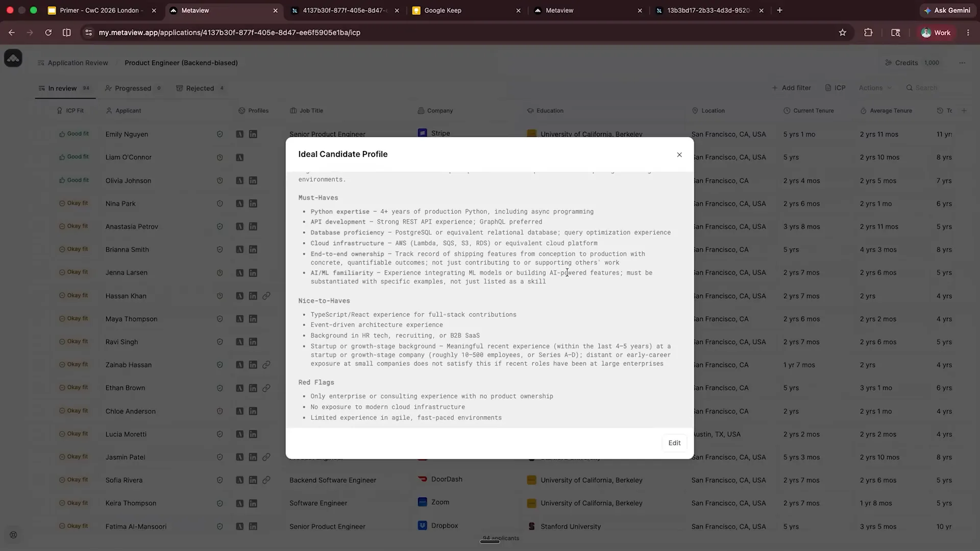Open Zainab Hassan's link attachment icon
The image size is (980, 551).
point(266,365)
